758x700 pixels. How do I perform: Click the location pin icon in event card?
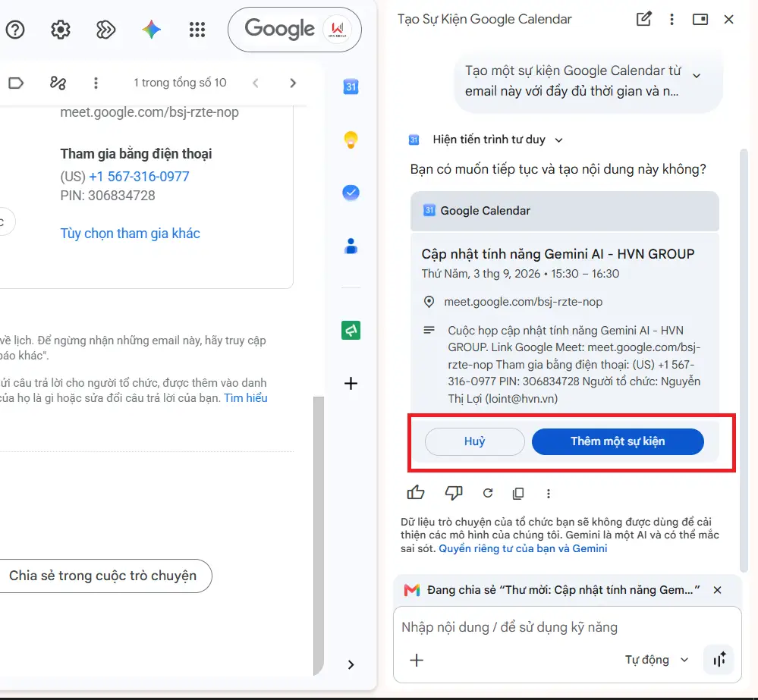[429, 302]
